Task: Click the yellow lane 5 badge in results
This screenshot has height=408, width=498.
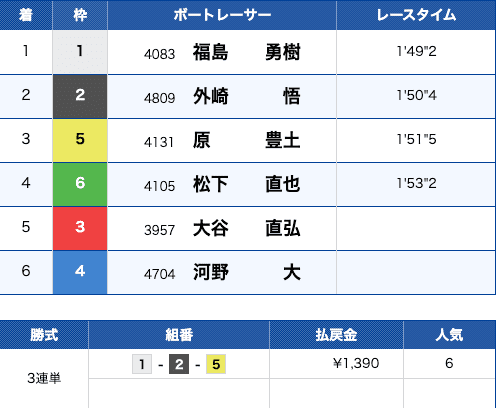Action: (80, 140)
